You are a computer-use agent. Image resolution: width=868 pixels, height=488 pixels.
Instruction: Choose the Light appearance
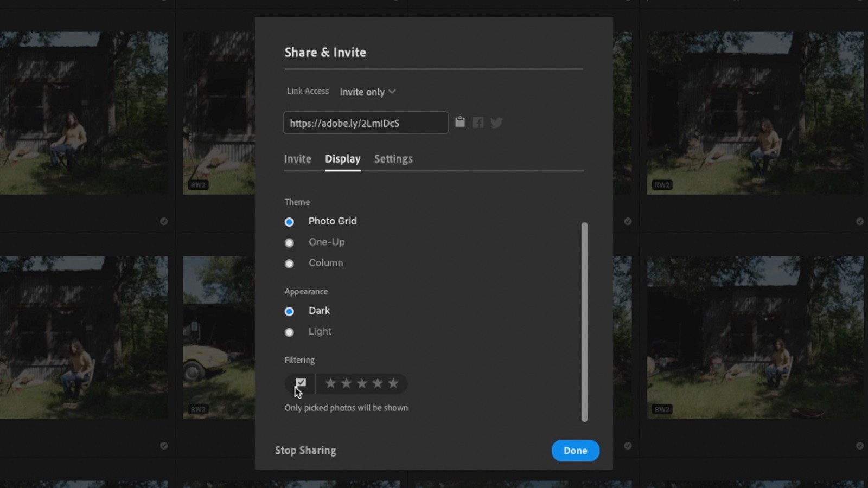click(289, 332)
